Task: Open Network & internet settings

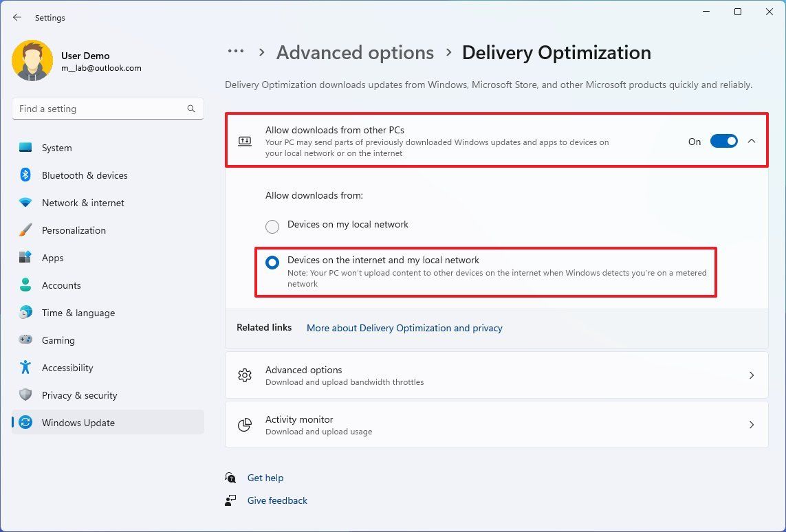Action: click(x=108, y=203)
